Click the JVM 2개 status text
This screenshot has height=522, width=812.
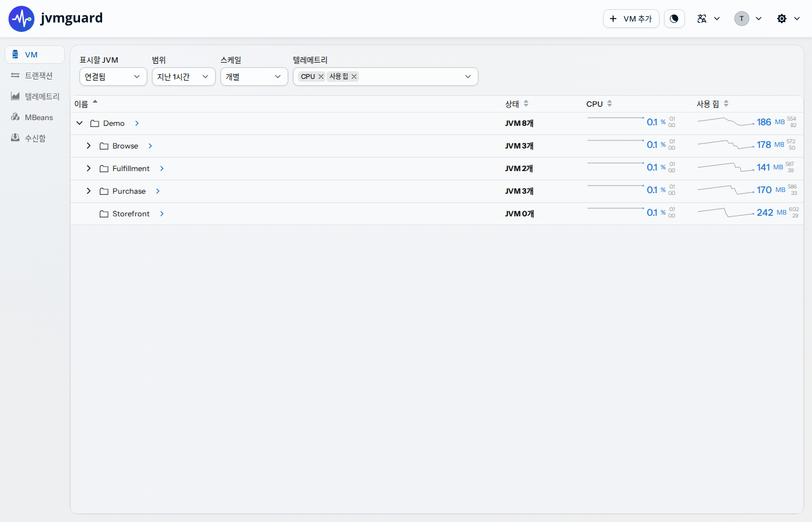519,169
